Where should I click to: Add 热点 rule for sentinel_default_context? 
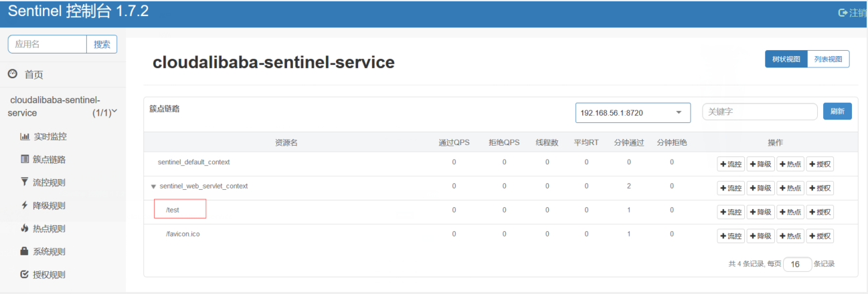[790, 164]
